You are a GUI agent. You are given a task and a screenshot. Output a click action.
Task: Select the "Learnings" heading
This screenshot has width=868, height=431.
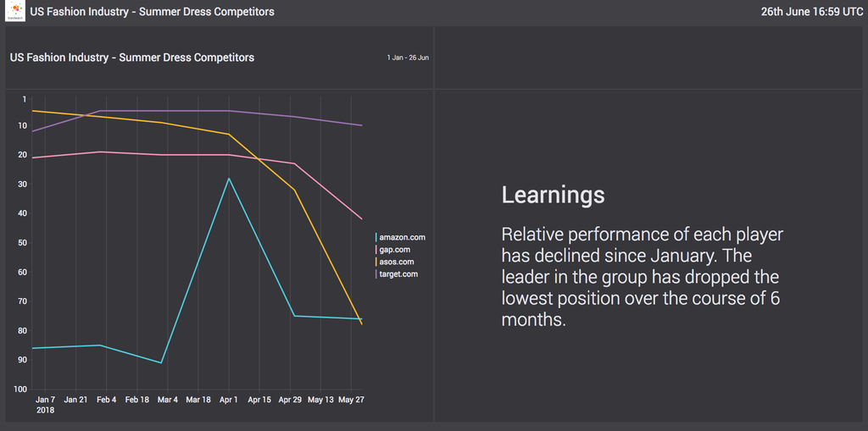pyautogui.click(x=553, y=195)
